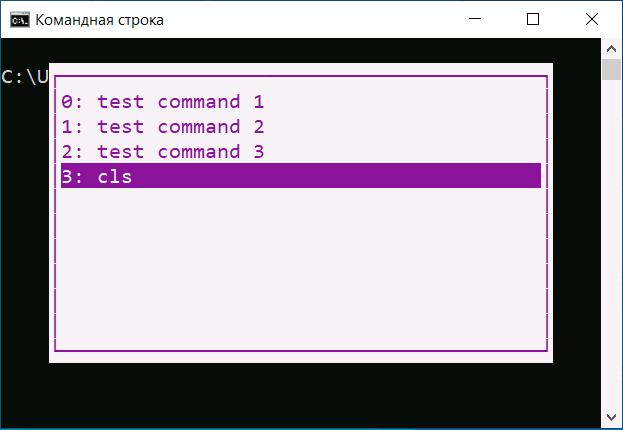623x430 pixels.
Task: Pick the highlighted 3: cls entry
Action: (301, 176)
